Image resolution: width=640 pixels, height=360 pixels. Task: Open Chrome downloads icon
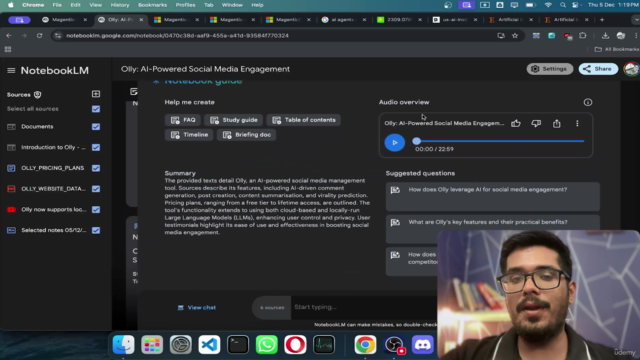[x=605, y=36]
